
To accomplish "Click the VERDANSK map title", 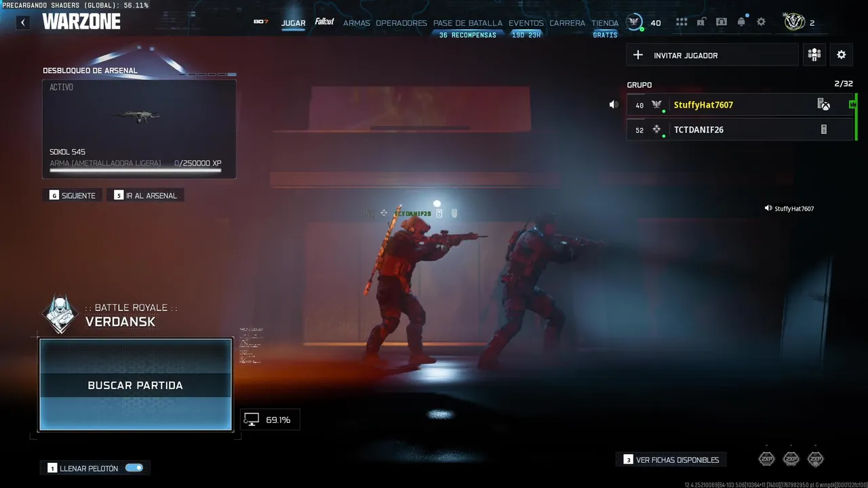I will point(121,322).
